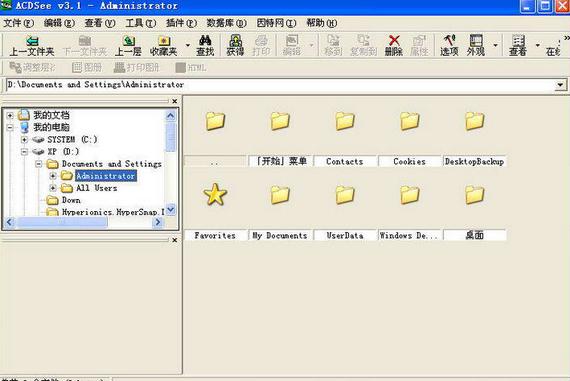The width and height of the screenshot is (570, 381).
Task: Open the dropdown arrow next to 编辑 toolbar button
Action: pyautogui.click(x=312, y=45)
